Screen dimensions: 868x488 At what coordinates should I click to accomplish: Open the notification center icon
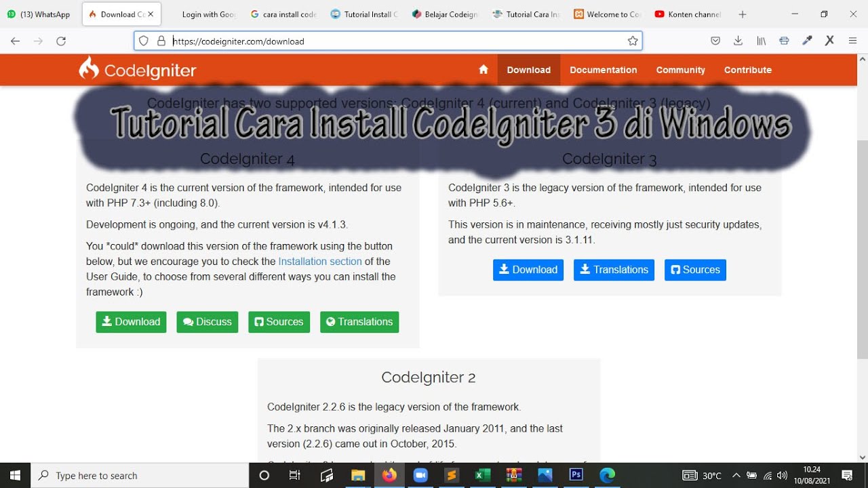[847, 475]
